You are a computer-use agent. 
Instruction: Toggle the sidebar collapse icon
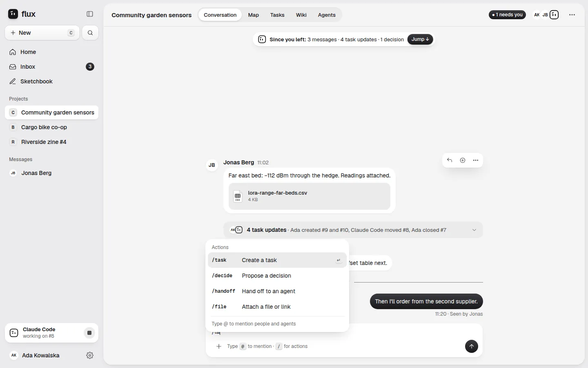point(90,14)
